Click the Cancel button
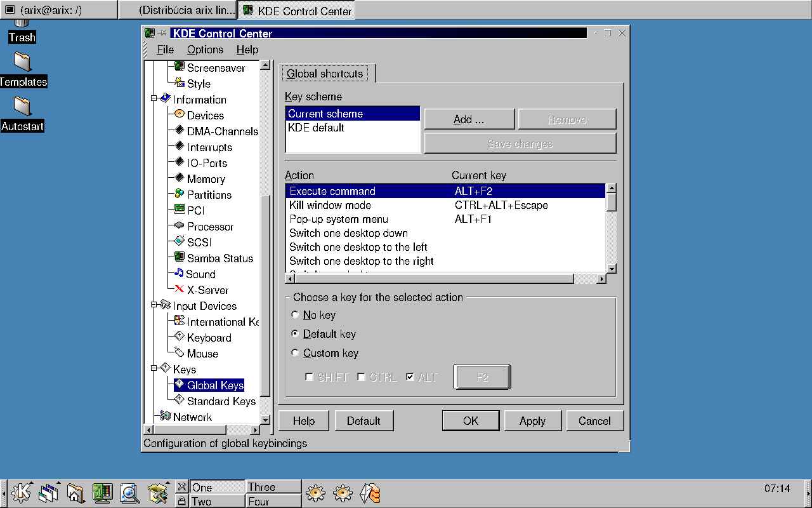This screenshot has height=508, width=812. tap(594, 420)
